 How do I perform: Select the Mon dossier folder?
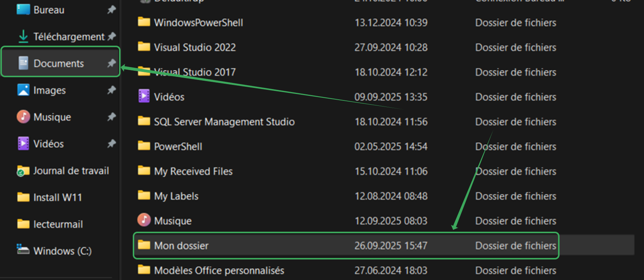click(384, 245)
